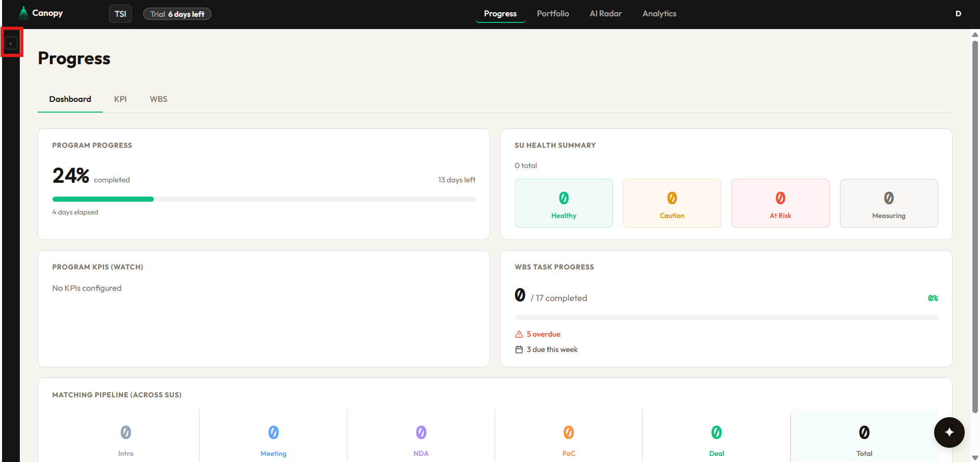Click the 'PROGRAM PROGRESS' card heading
980x462 pixels.
(92, 145)
